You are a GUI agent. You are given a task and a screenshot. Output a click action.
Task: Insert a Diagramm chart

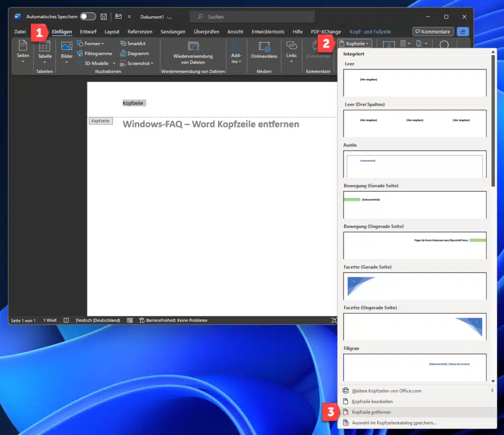point(134,53)
